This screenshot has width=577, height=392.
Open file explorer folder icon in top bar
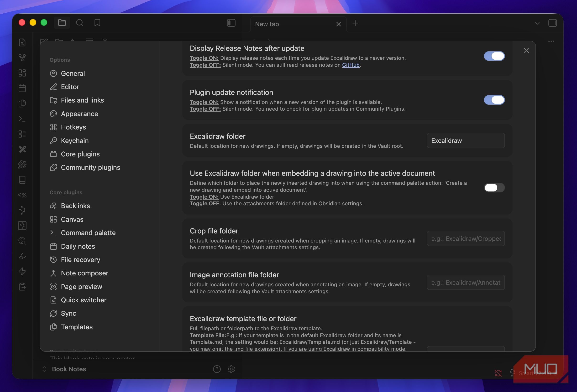(x=62, y=23)
